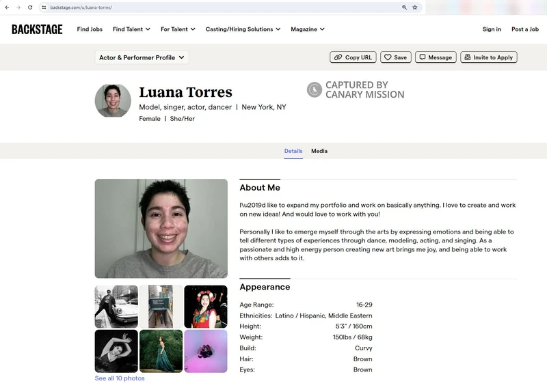The width and height of the screenshot is (547, 392).
Task: Open site info icon in address bar
Action: point(44,8)
